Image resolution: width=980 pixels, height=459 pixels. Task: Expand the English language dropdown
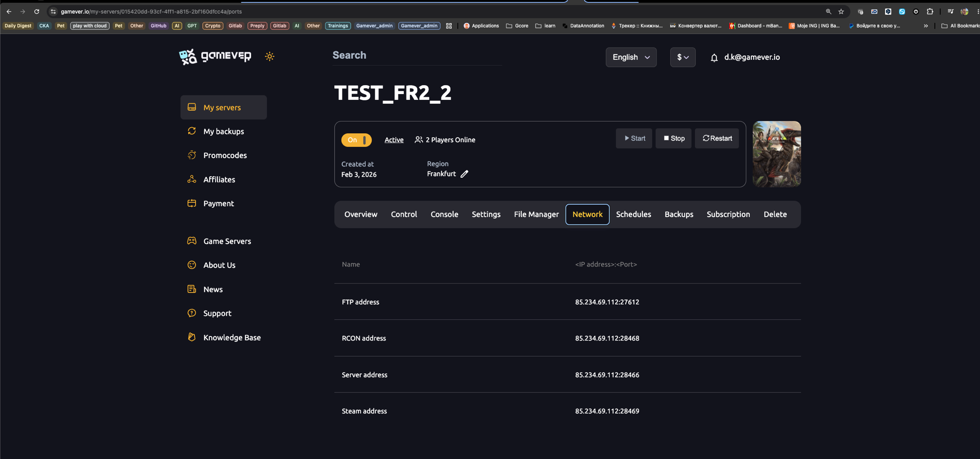631,57
